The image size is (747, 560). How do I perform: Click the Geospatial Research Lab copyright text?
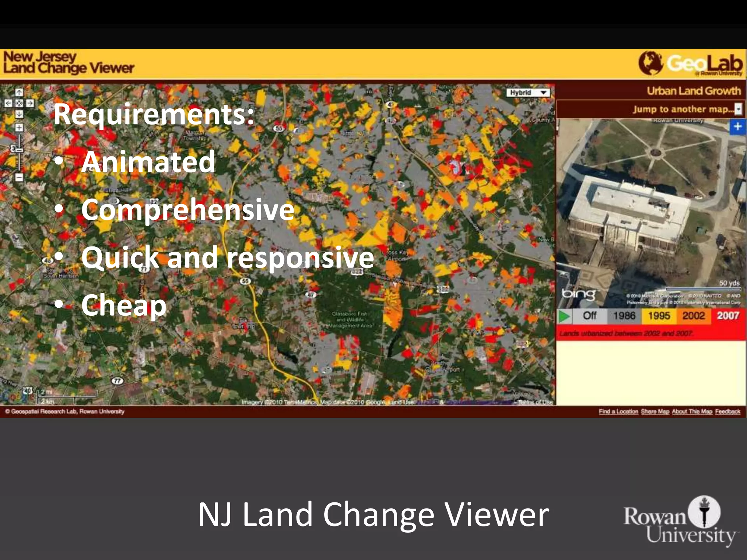(x=65, y=411)
